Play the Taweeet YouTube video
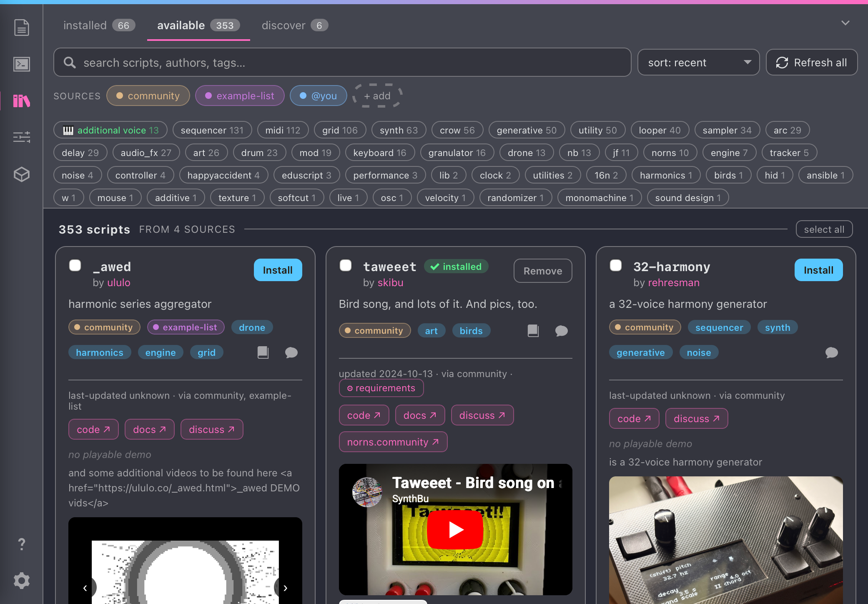 [455, 530]
